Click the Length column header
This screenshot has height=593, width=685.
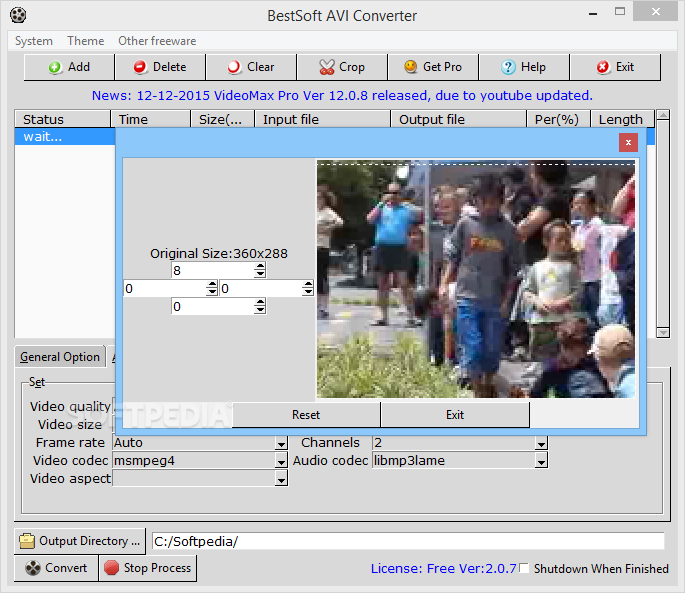pos(623,119)
